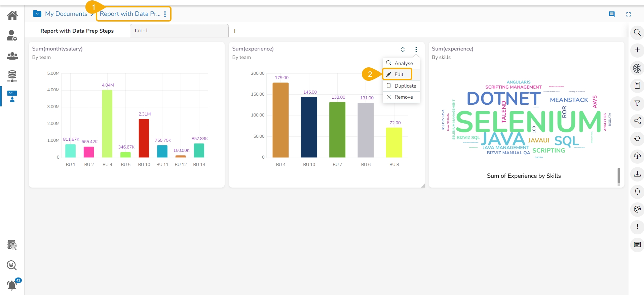This screenshot has width=644, height=295.
Task: Go to the Home page icon
Action: click(12, 15)
